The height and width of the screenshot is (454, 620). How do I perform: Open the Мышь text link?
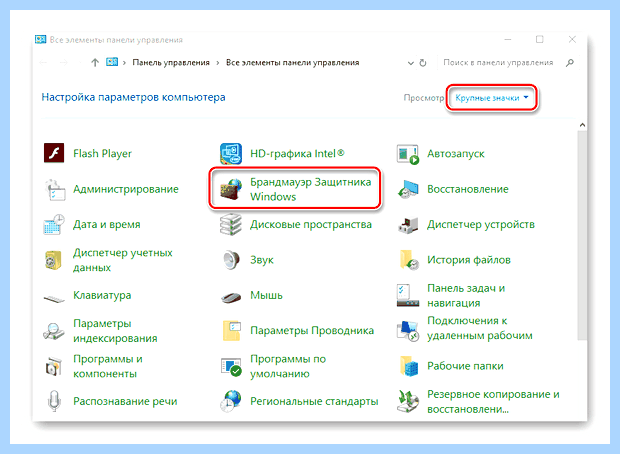click(267, 295)
